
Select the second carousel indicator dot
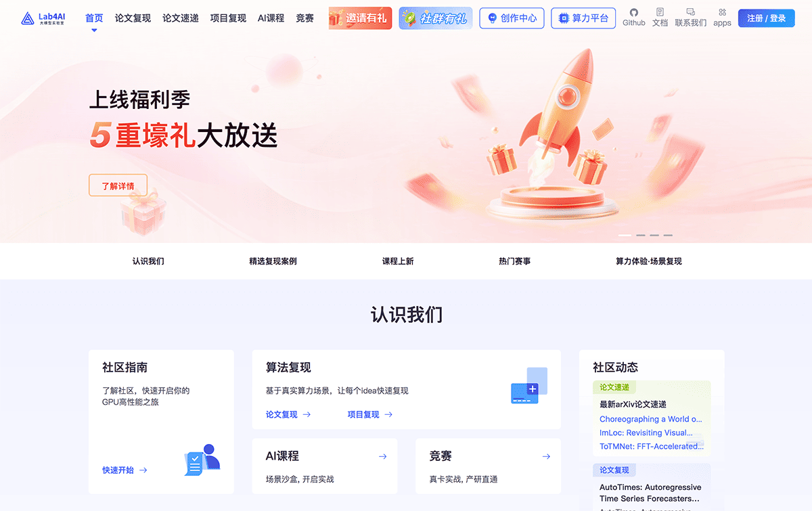(x=640, y=235)
